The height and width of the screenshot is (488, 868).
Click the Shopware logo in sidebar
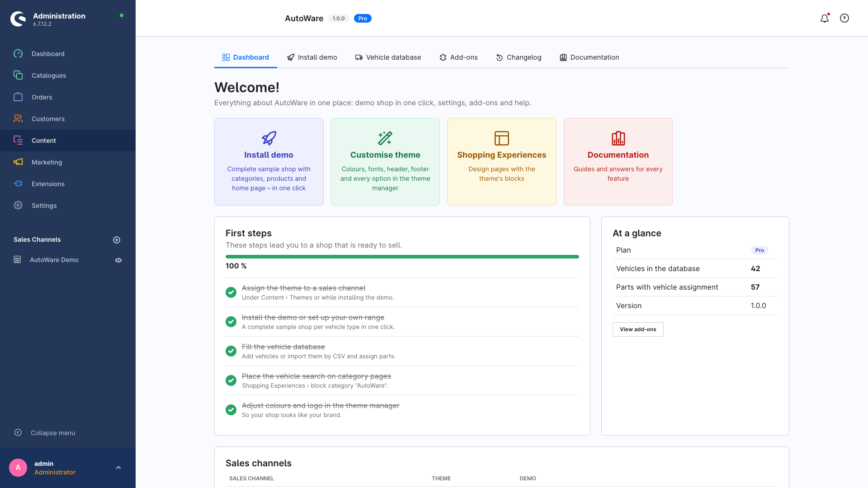tap(18, 19)
